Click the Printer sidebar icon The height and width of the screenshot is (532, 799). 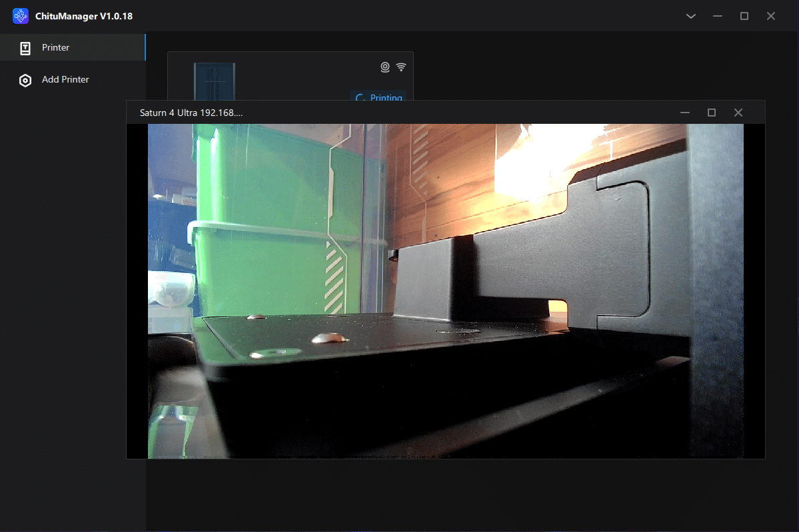[25, 48]
